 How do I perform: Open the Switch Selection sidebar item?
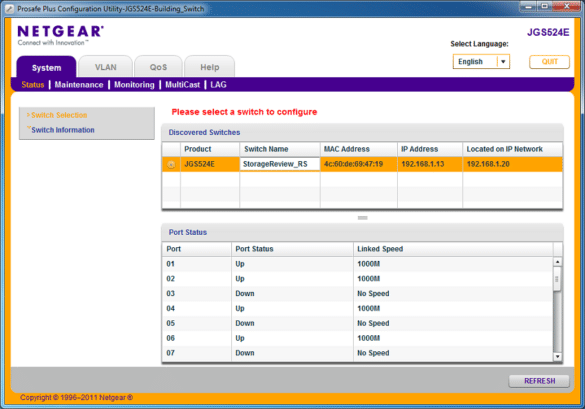tap(59, 115)
